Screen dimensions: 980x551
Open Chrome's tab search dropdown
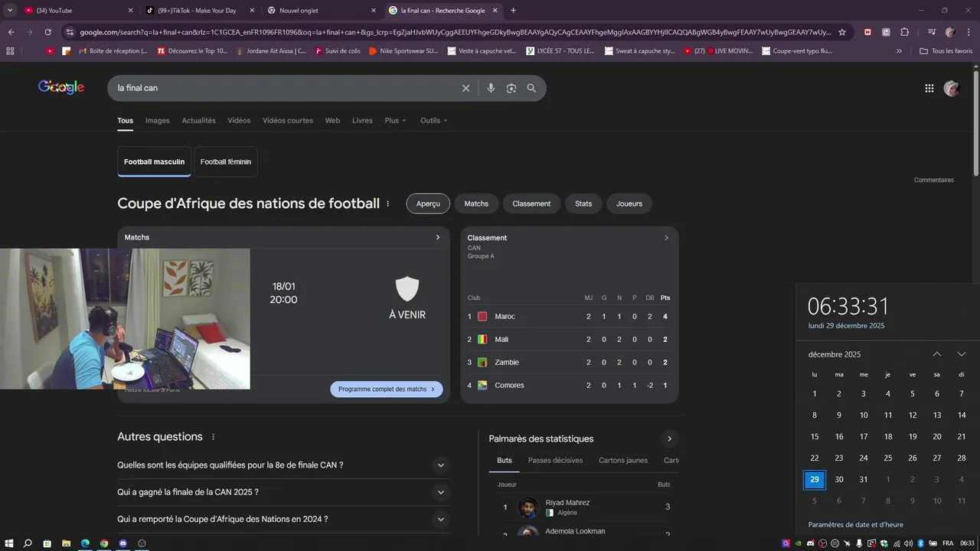point(11,11)
